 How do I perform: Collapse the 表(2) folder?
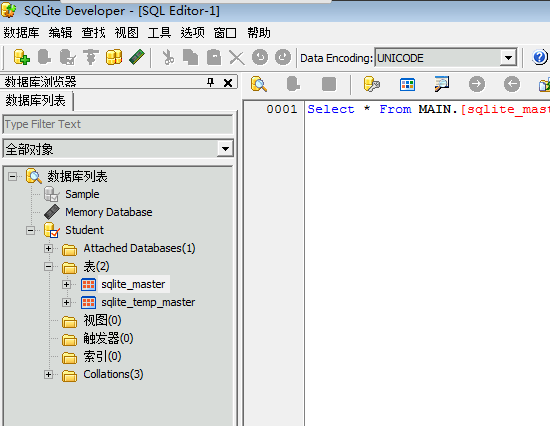click(x=48, y=266)
